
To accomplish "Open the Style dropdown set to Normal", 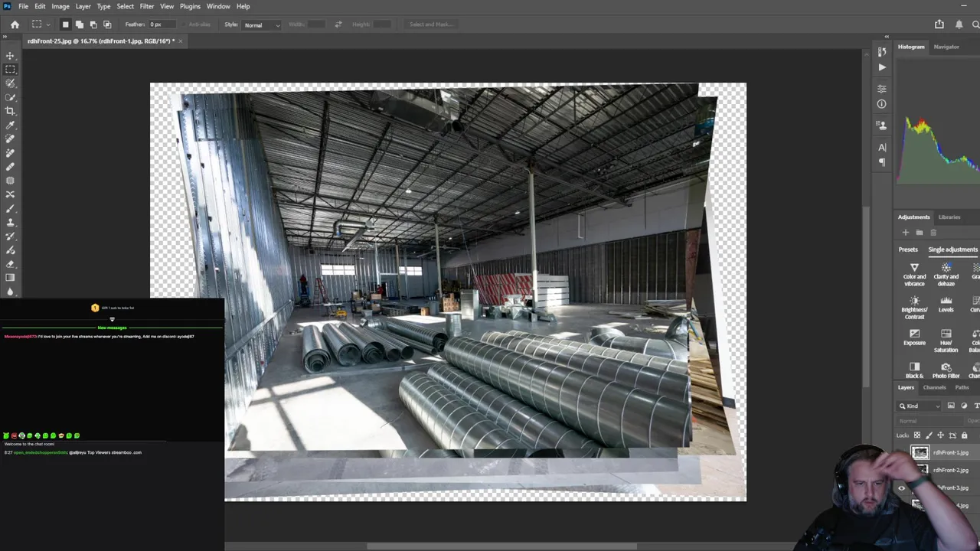I will pos(261,24).
